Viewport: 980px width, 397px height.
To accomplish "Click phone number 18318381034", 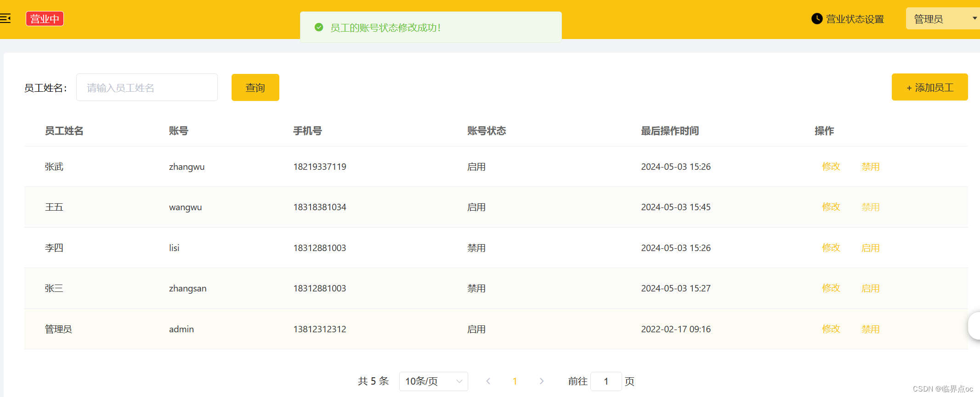I will pos(320,207).
